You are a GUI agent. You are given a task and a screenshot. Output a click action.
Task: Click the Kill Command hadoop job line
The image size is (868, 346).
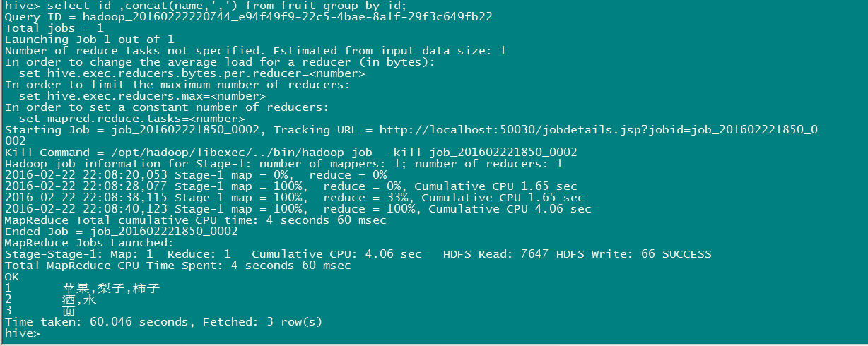click(291, 153)
